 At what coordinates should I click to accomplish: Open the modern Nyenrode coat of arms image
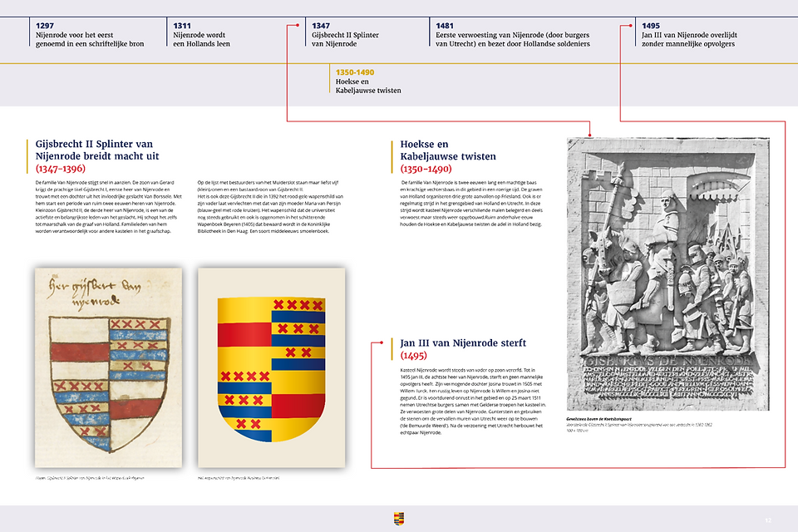(x=271, y=367)
